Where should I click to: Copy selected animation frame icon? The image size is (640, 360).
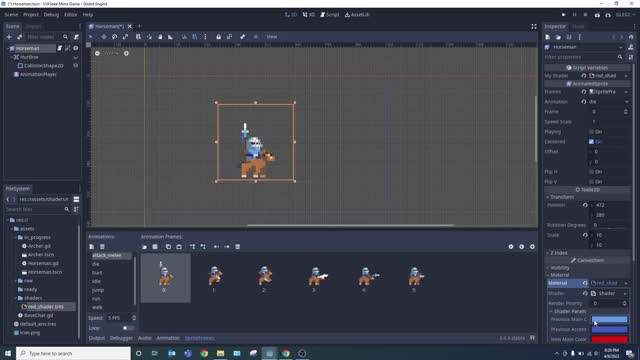(168, 247)
